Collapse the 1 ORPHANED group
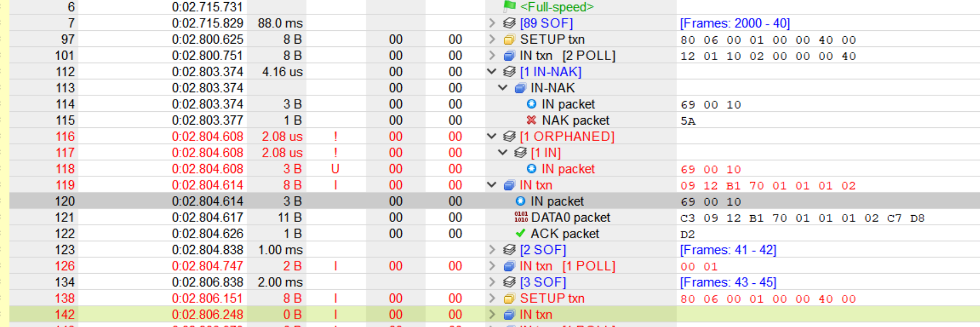Screen dimensions: 980x327 pyautogui.click(x=492, y=137)
